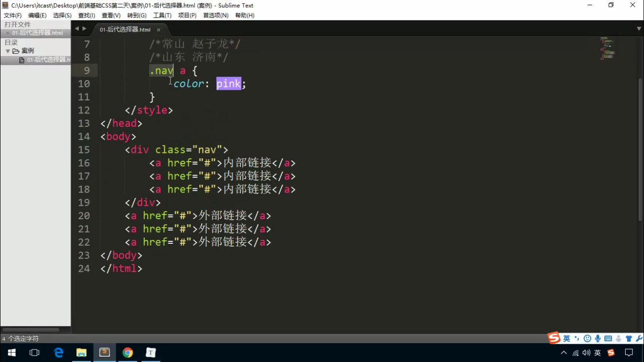Screen dimensions: 644x362
Task: Click '外部链接' text on line 22
Action: (223, 242)
